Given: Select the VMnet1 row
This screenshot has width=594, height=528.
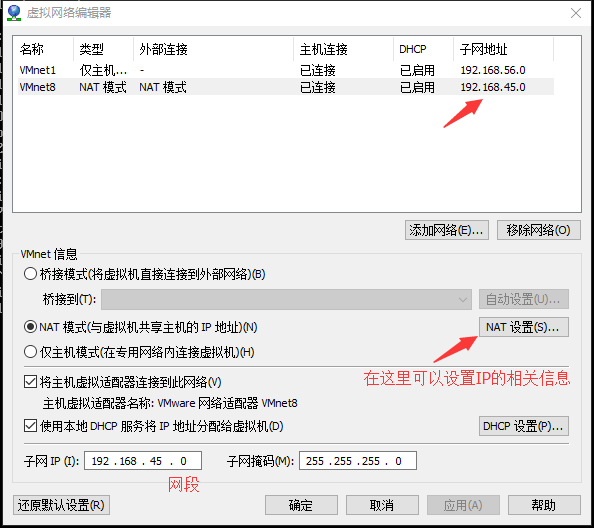Looking at the screenshot, I should tap(286, 70).
